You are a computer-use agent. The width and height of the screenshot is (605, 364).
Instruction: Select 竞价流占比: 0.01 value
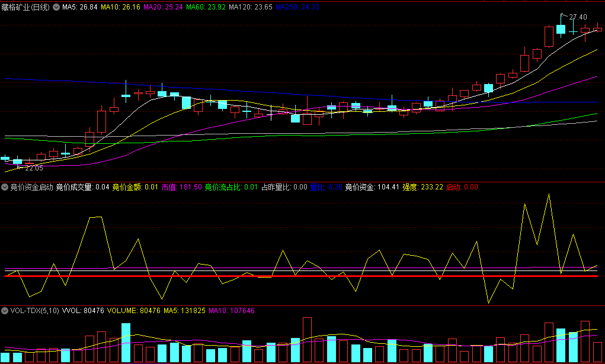(231, 188)
